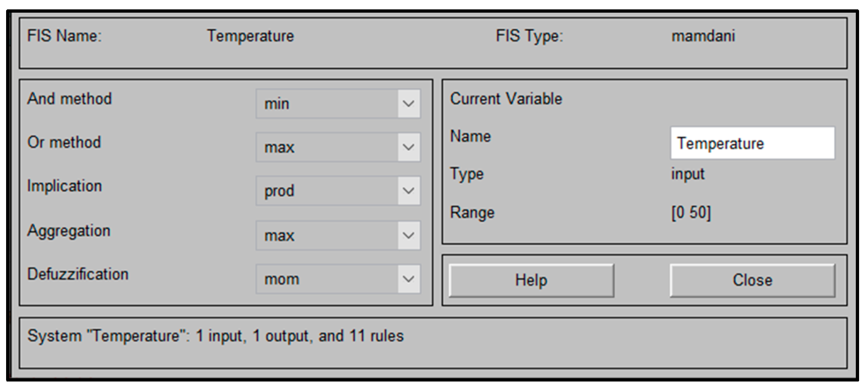868x389 pixels.
Task: Click the Range value [0 50]
Action: click(x=691, y=213)
